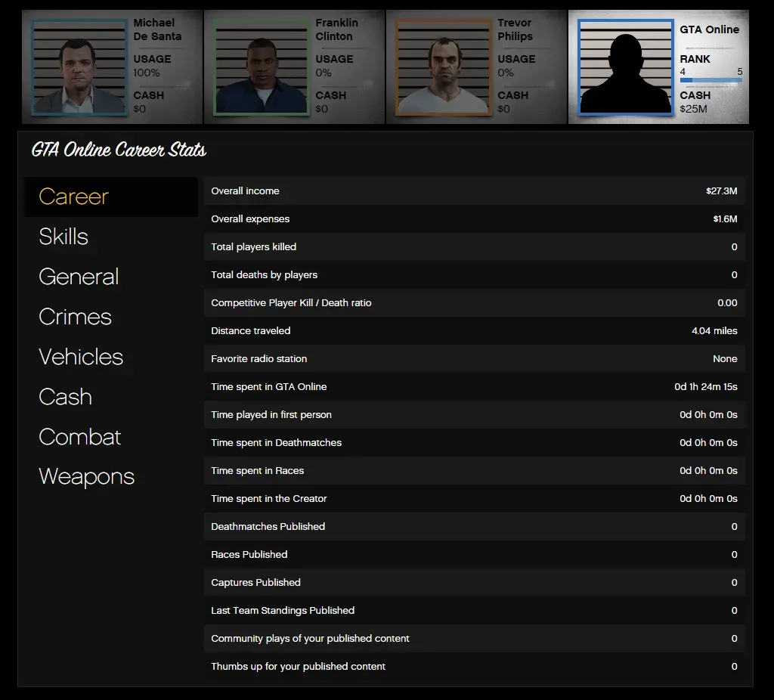Image resolution: width=774 pixels, height=700 pixels.
Task: Click the Distance traveled stat row
Action: [x=474, y=331]
